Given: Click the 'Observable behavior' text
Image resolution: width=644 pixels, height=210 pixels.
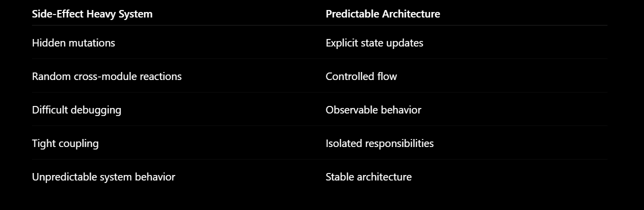Looking at the screenshot, I should 373,110.
